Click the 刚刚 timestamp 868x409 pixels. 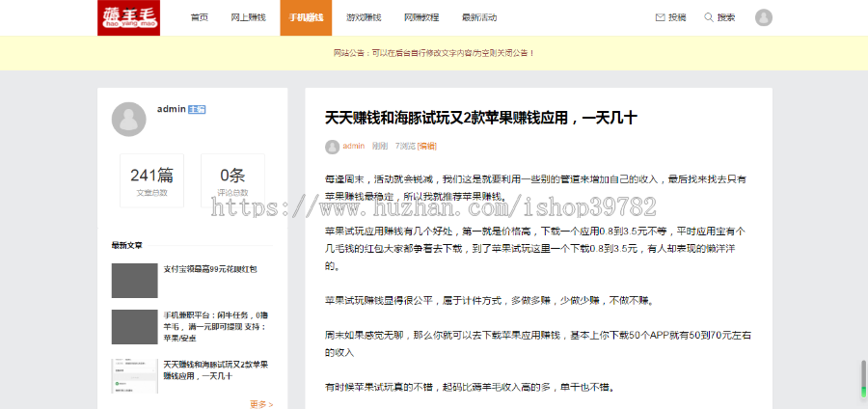pos(380,146)
